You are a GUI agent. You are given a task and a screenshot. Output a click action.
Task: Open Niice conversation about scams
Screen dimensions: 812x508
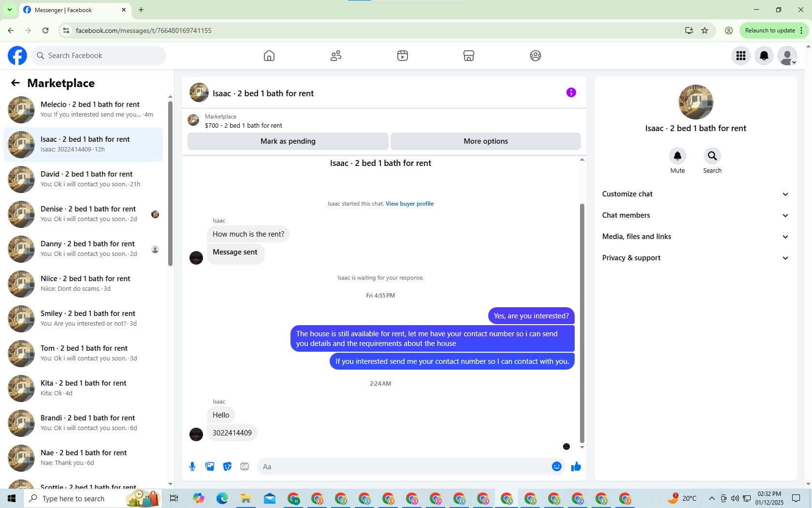point(83,284)
